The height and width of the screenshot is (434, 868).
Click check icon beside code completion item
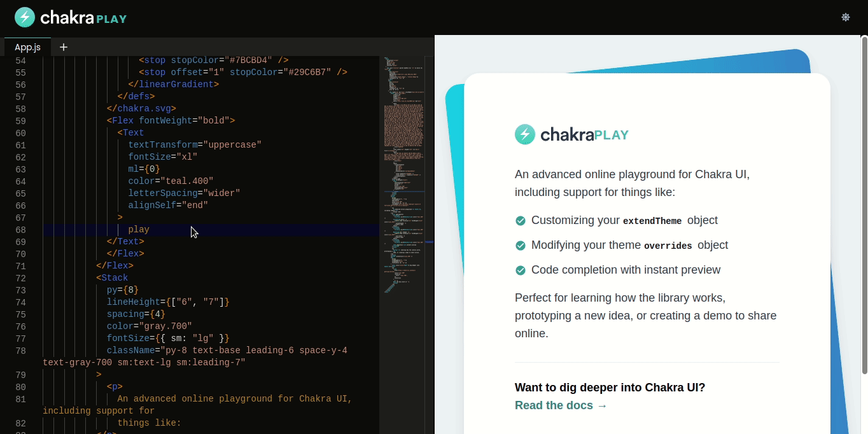tap(521, 270)
